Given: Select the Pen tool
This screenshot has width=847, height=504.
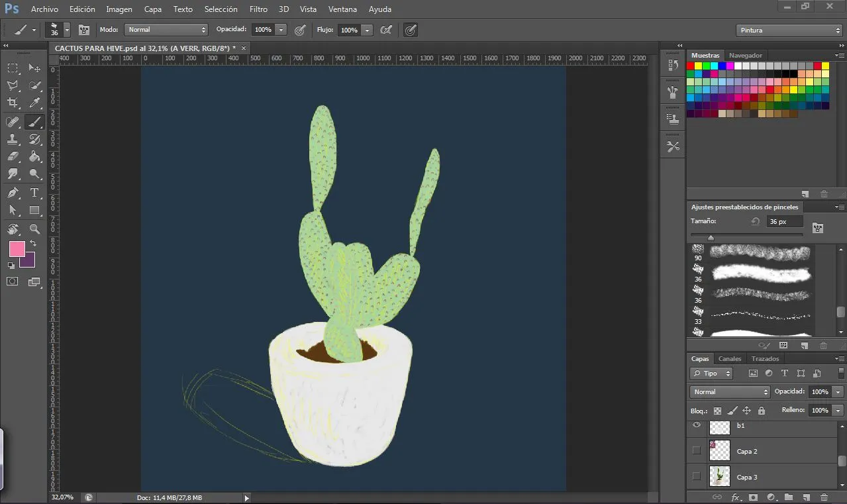Looking at the screenshot, I should coord(13,193).
